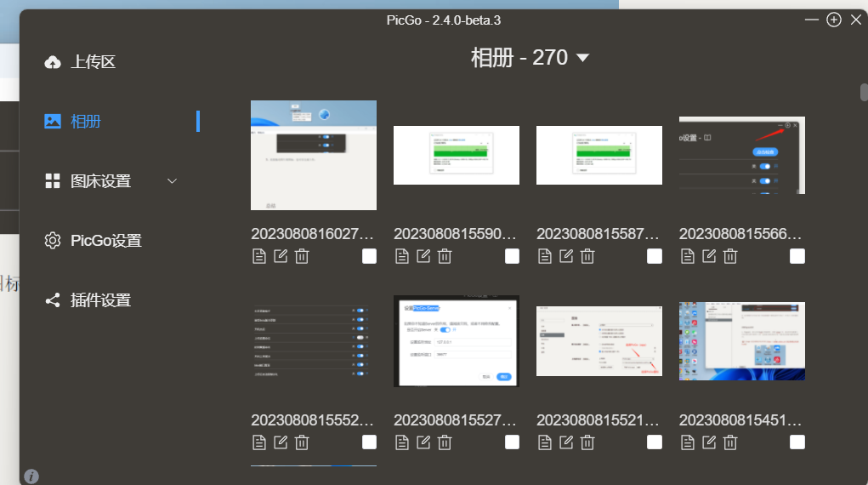The width and height of the screenshot is (868, 485).
Task: Select checkbox for image 2023080815566
Action: [x=797, y=256]
